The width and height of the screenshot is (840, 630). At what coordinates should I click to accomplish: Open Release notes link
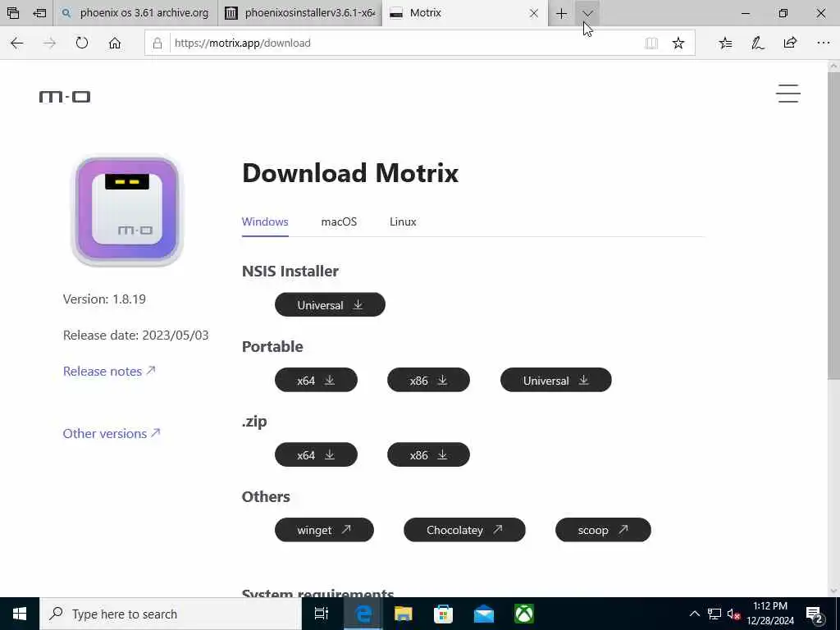point(109,372)
